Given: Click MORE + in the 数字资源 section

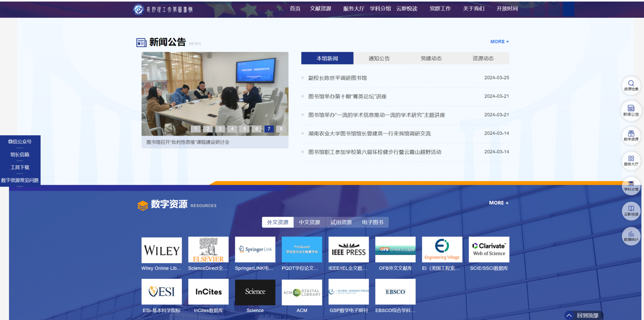Looking at the screenshot, I should pyautogui.click(x=499, y=203).
